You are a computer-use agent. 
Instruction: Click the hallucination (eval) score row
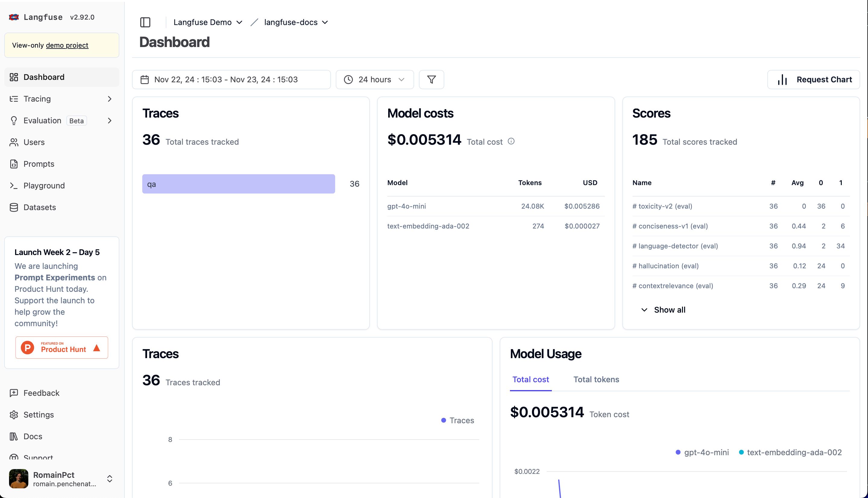741,266
